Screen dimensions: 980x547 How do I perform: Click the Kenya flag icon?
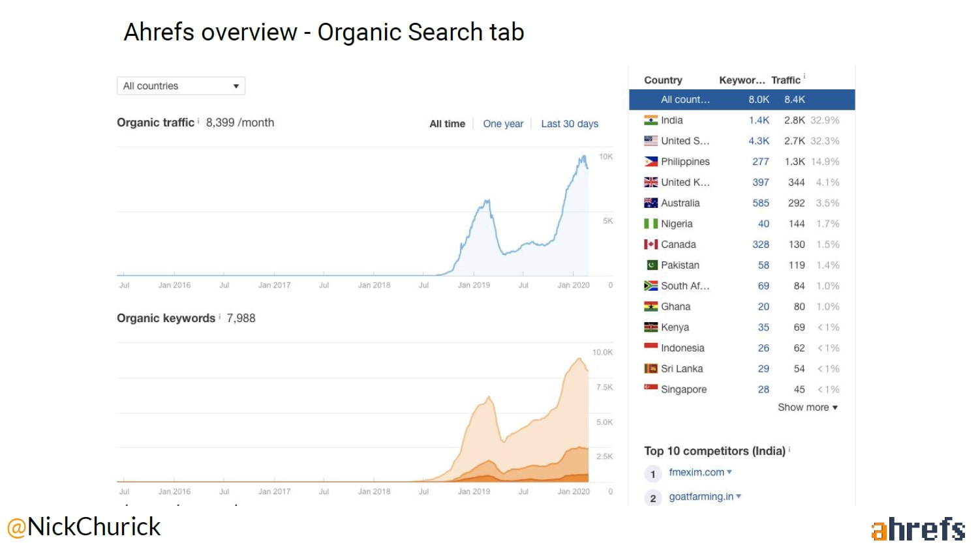click(651, 327)
